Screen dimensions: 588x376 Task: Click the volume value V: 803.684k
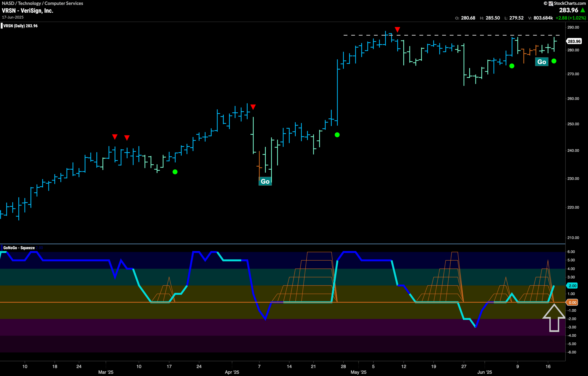540,18
